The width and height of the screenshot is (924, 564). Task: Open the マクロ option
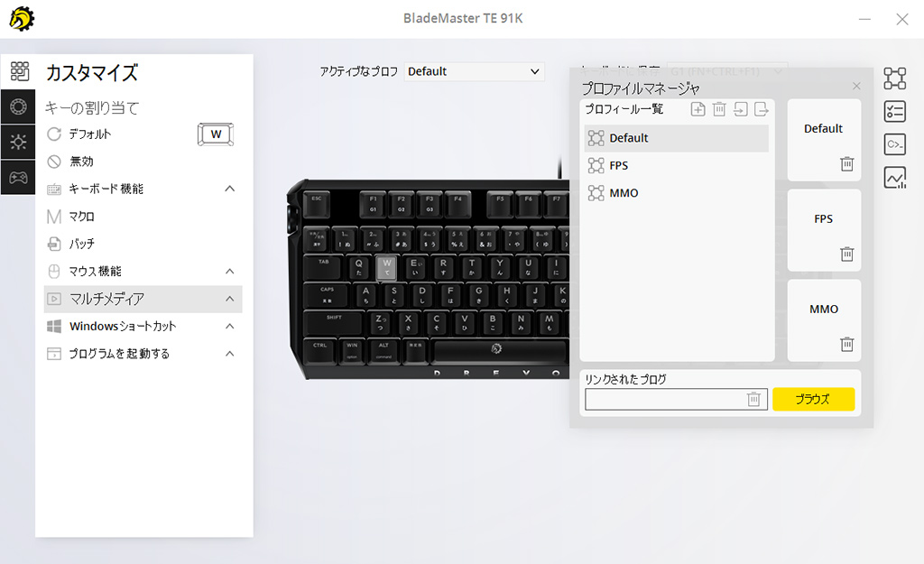coord(70,217)
